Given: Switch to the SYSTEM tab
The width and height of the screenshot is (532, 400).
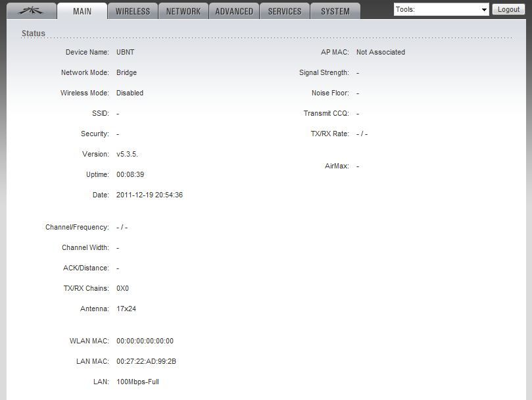Looking at the screenshot, I should coord(335,11).
